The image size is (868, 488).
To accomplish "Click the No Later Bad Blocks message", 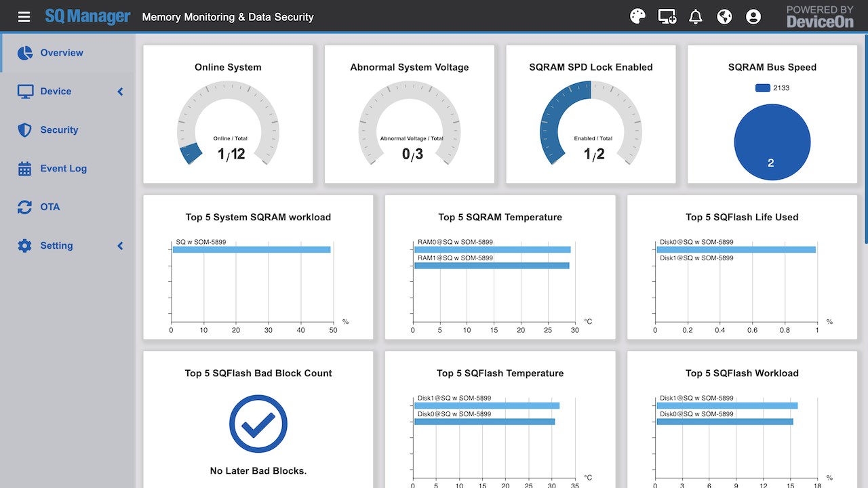I will (x=258, y=470).
